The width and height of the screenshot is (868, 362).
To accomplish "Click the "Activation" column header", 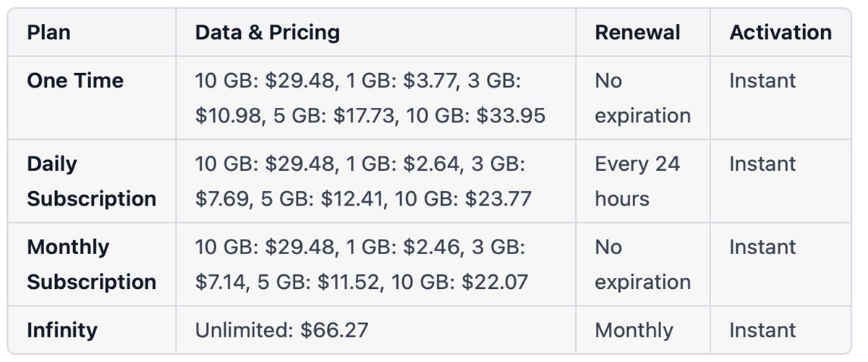I will (x=780, y=33).
